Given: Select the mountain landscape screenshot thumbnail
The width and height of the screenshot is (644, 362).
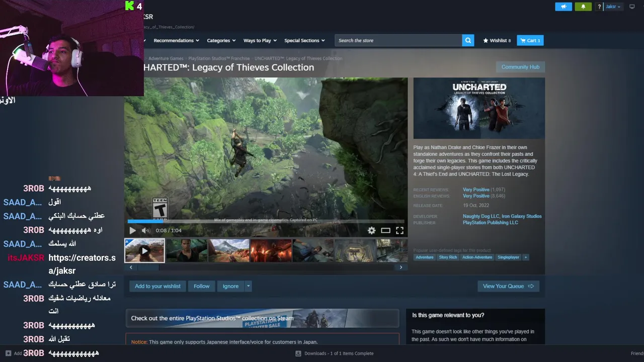Looking at the screenshot, I should [229, 250].
